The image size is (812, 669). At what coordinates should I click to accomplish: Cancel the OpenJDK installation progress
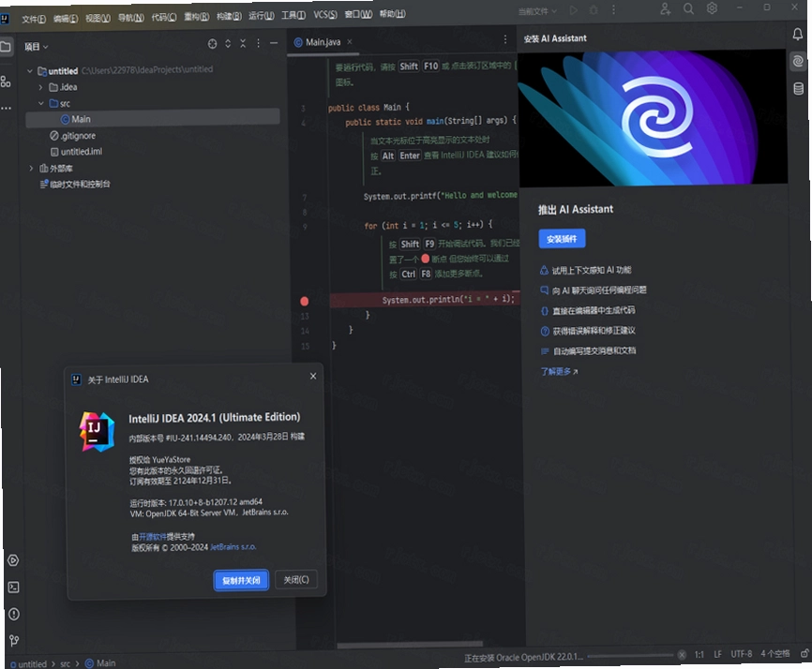point(682,655)
